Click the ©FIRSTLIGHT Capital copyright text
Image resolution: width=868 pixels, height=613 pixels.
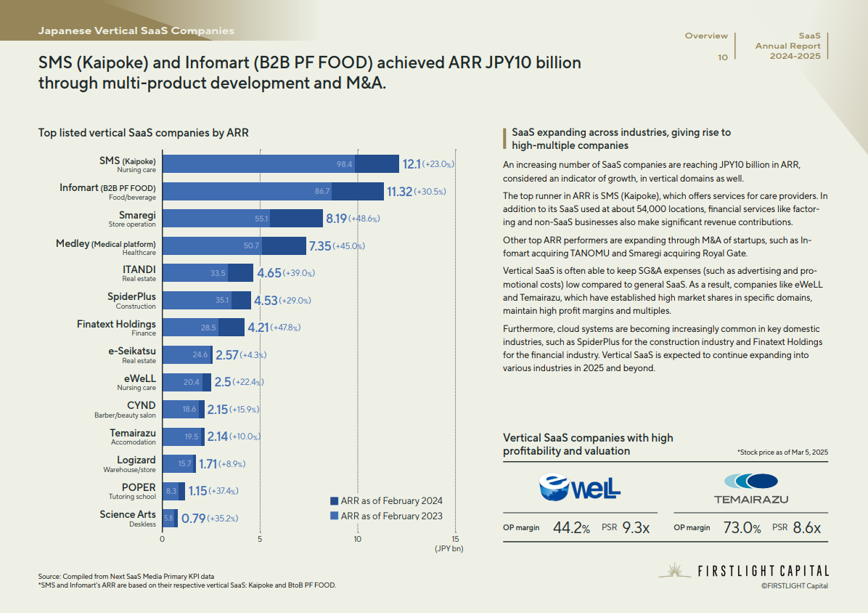795,586
